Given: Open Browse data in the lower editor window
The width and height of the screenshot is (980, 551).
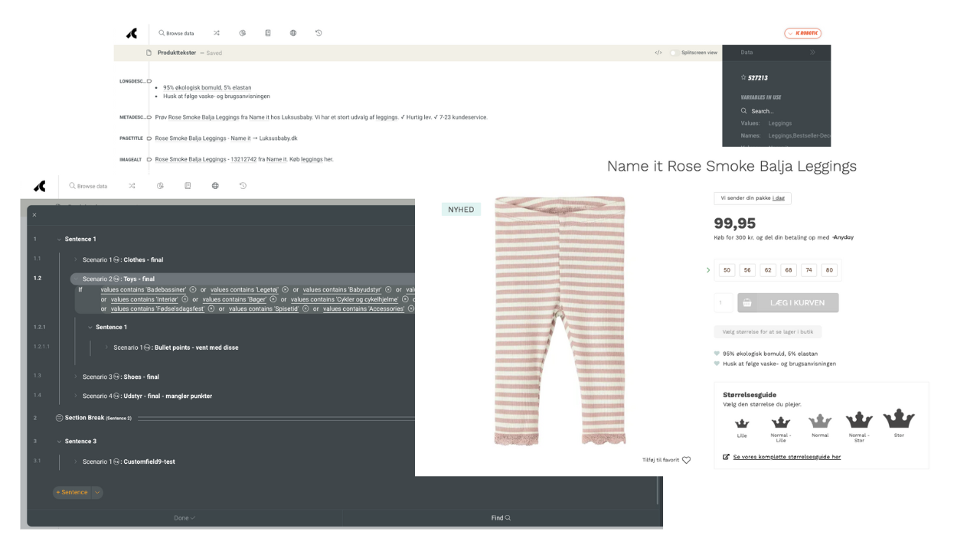Looking at the screenshot, I should coord(88,186).
